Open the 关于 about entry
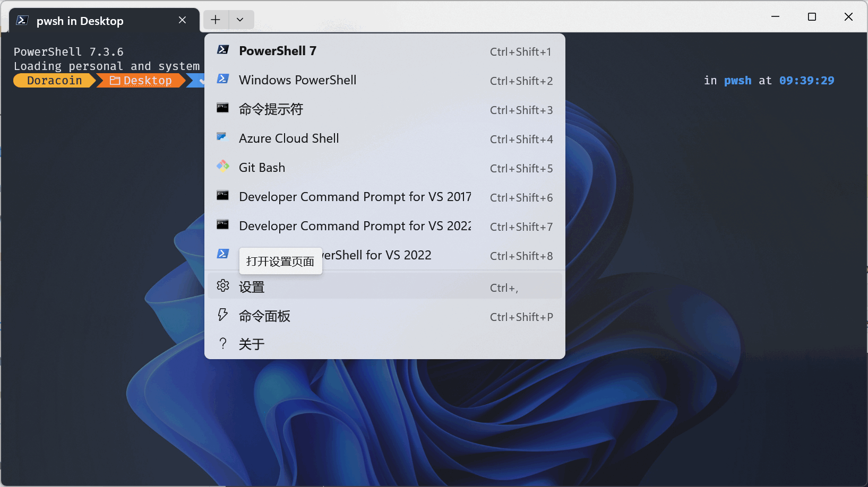This screenshot has height=487, width=868. [x=384, y=344]
